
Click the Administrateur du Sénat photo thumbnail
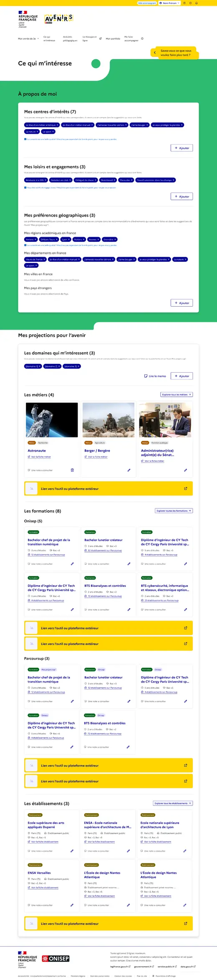pos(165,420)
